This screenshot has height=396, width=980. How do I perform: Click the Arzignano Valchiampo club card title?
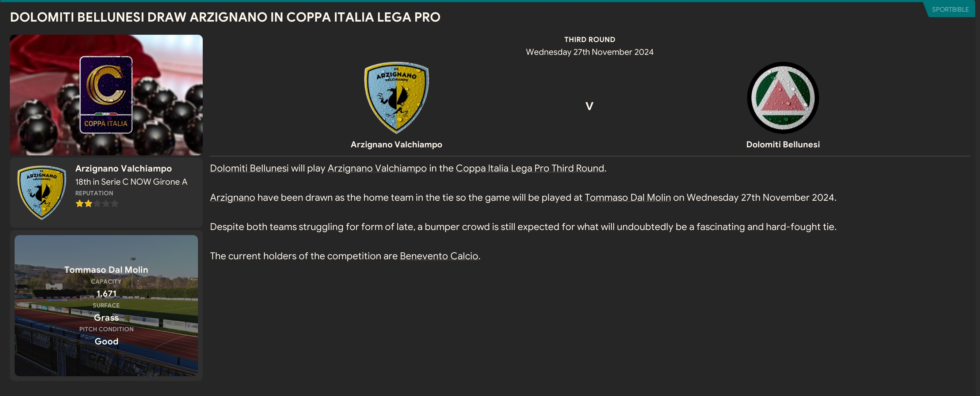click(x=123, y=168)
